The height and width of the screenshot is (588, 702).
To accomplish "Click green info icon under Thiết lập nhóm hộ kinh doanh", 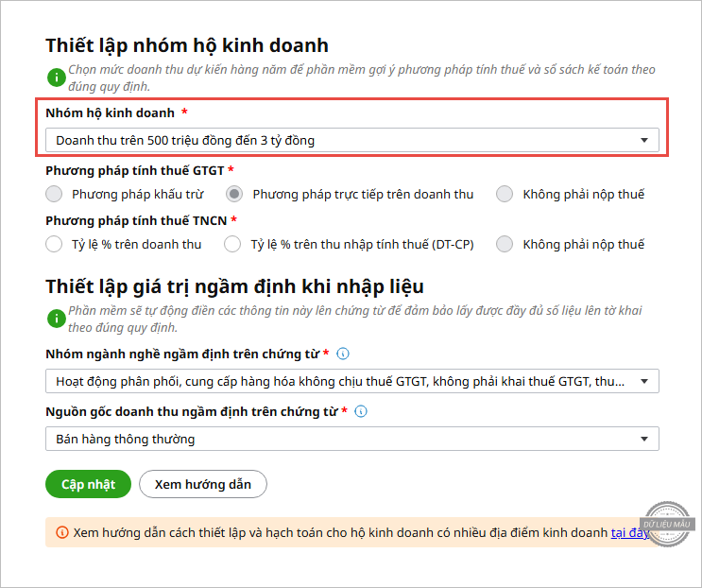I will point(57,77).
